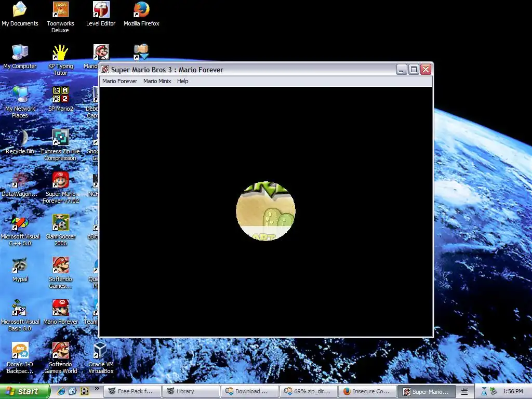
Task: Open the Toonworks Deluxe shortcut
Action: point(60,17)
